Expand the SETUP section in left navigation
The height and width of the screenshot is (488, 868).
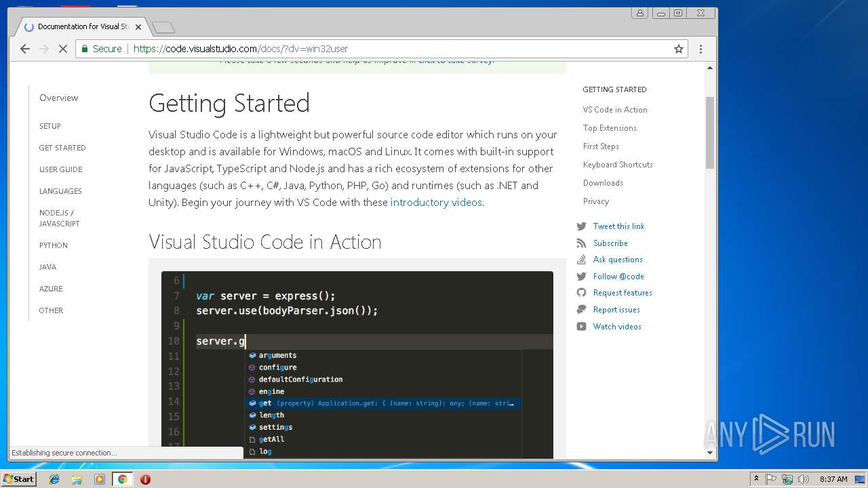point(50,126)
